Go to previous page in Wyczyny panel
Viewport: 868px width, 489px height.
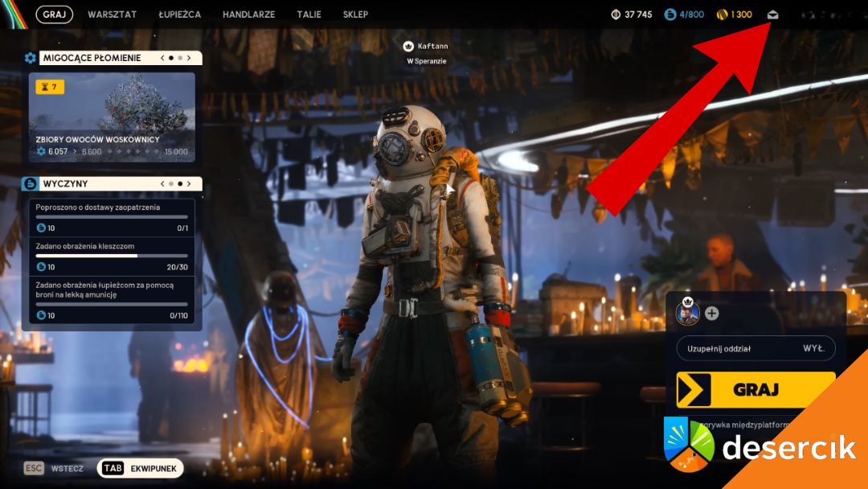162,183
